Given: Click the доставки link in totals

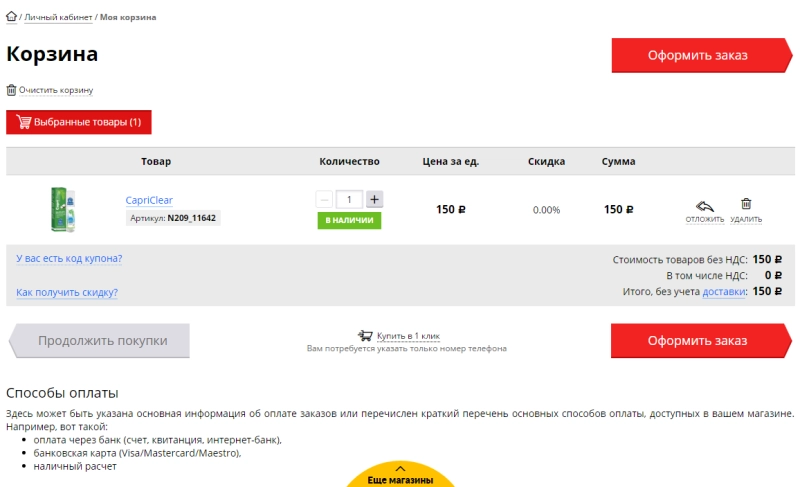Looking at the screenshot, I should 724,292.
